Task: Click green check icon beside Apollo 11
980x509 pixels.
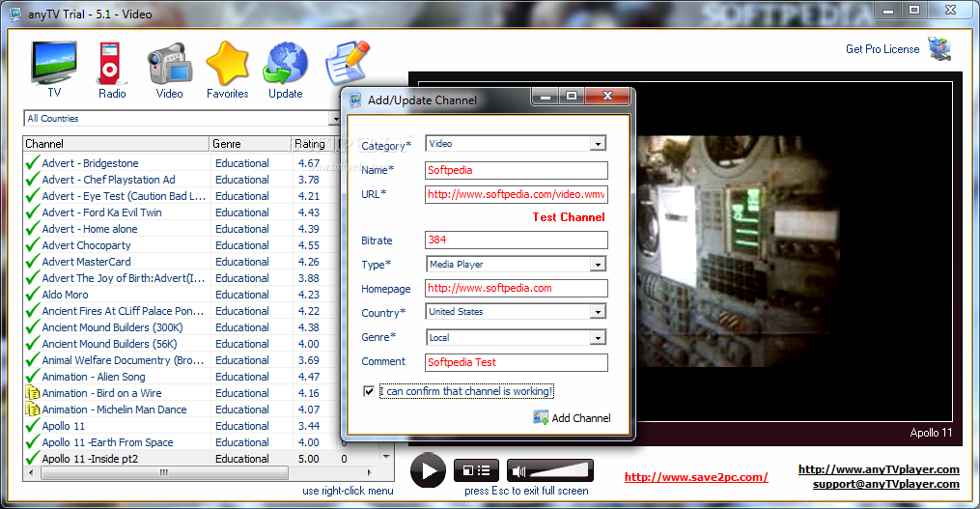Action: click(33, 426)
